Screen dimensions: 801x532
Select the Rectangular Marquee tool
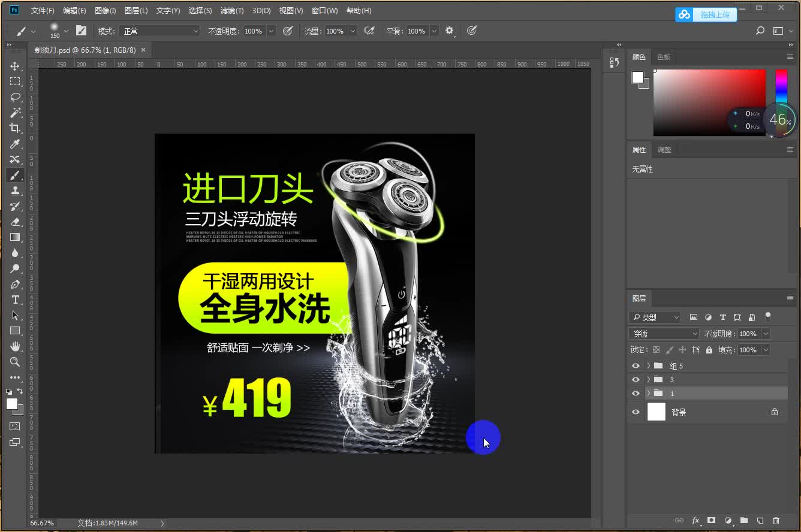[x=15, y=81]
